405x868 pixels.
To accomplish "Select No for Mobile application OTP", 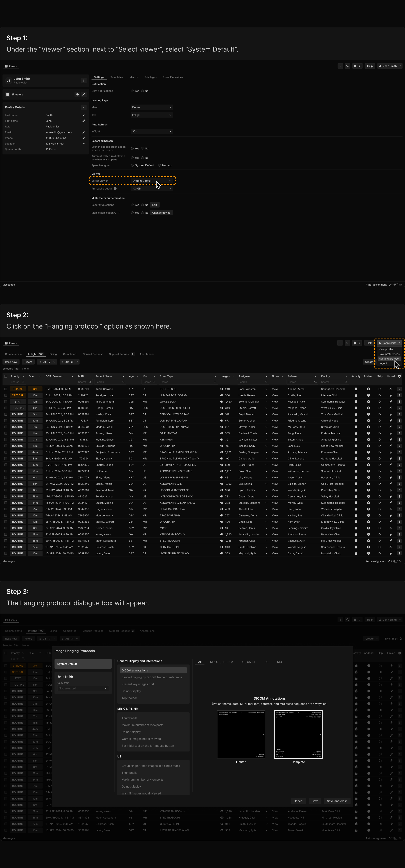I will point(143,213).
